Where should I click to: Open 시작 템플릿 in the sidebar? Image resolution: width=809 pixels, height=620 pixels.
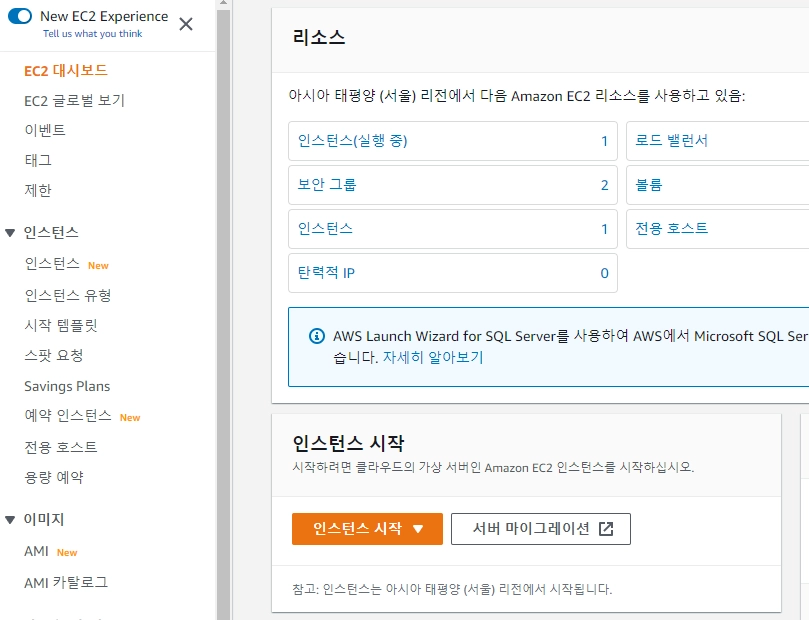click(61, 325)
